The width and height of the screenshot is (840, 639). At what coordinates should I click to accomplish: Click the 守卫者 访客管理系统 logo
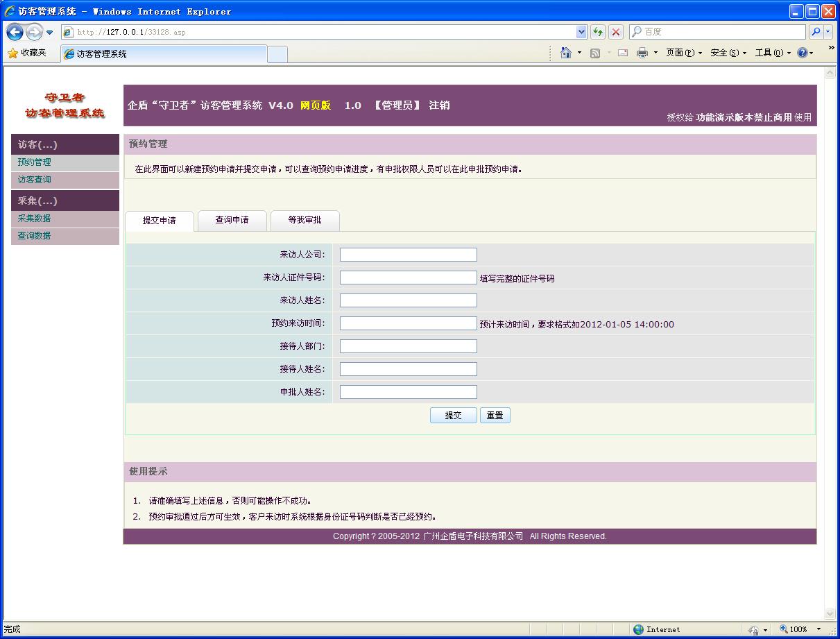coord(65,105)
